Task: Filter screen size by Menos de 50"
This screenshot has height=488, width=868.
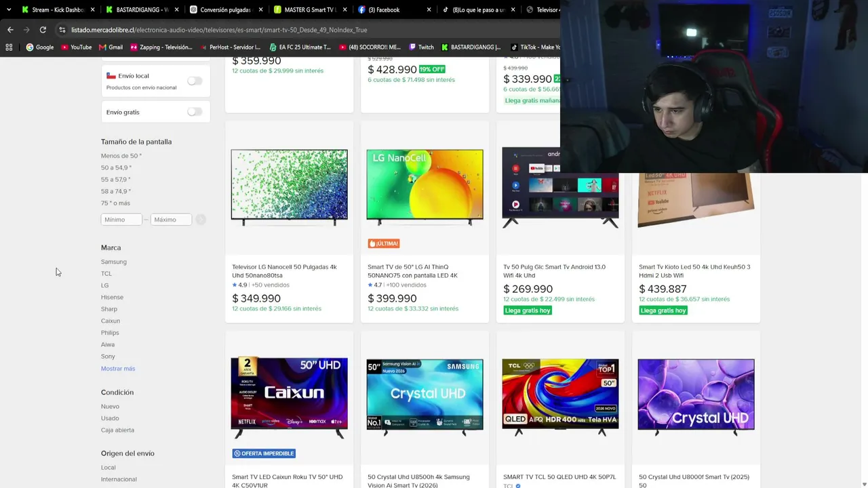Action: point(121,156)
